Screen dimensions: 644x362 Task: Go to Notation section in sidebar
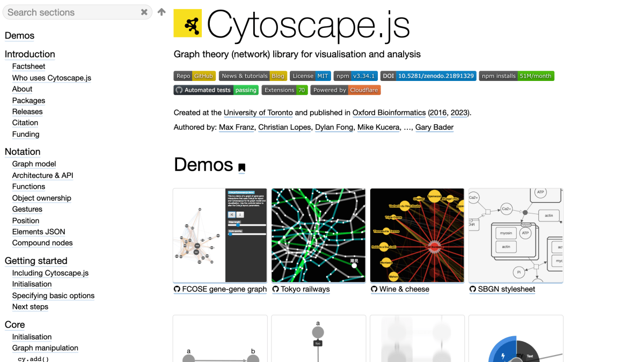(x=23, y=152)
